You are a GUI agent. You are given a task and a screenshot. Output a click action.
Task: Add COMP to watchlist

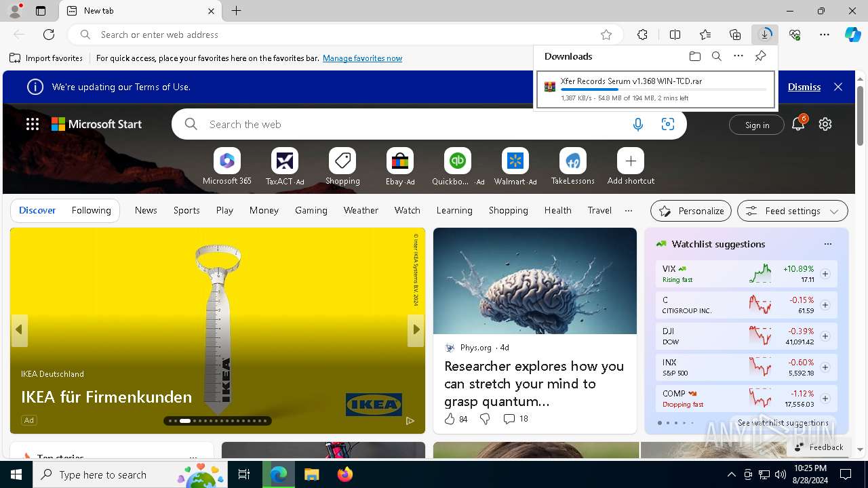[825, 399]
